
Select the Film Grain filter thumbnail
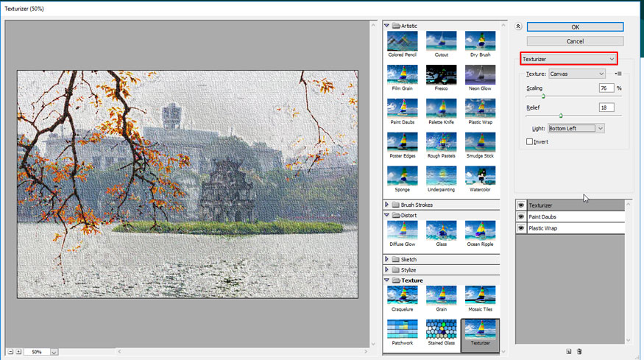(x=402, y=75)
